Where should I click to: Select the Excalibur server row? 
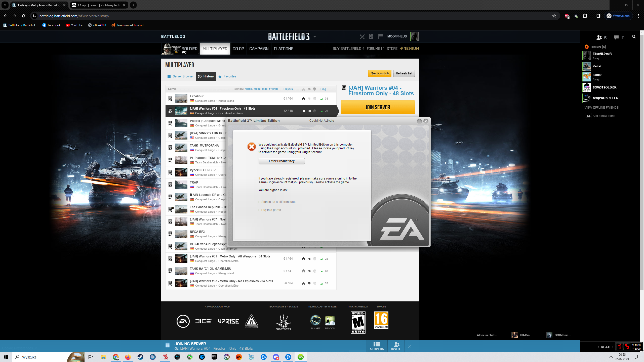[x=251, y=99]
